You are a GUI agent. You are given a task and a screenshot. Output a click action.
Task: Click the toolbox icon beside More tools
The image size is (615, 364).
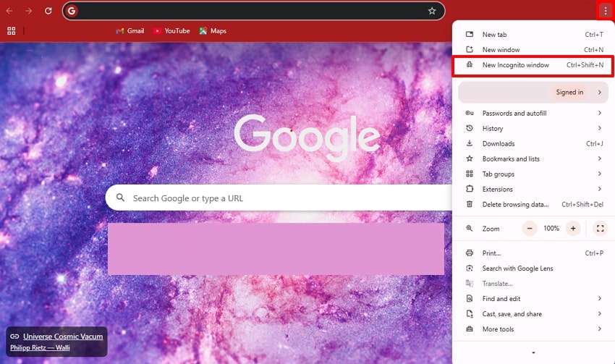[x=469, y=329]
